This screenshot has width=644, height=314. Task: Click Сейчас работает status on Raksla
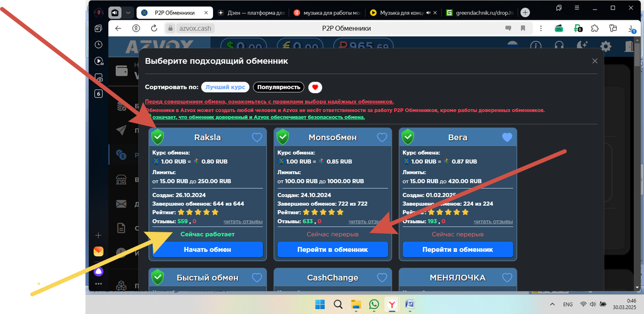click(x=208, y=234)
